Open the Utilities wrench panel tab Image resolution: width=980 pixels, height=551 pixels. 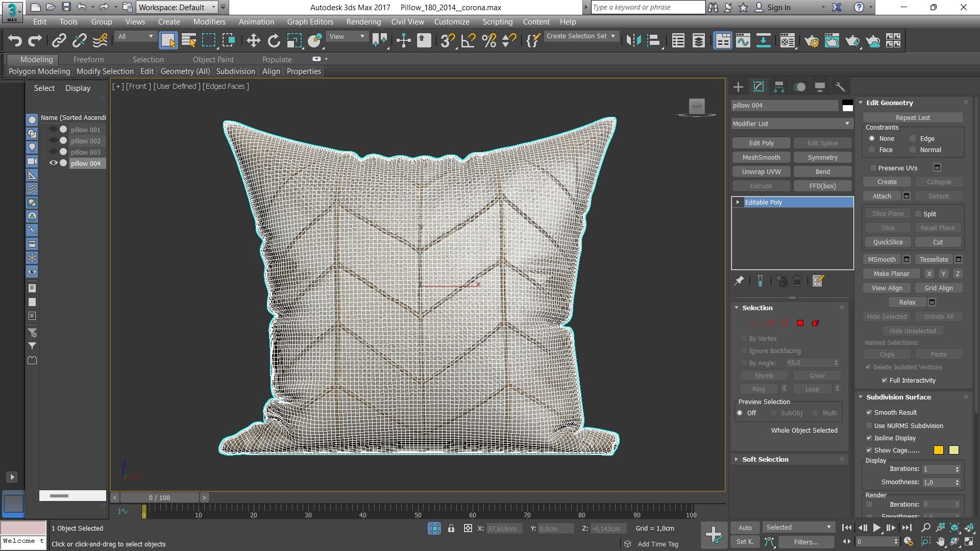(840, 87)
